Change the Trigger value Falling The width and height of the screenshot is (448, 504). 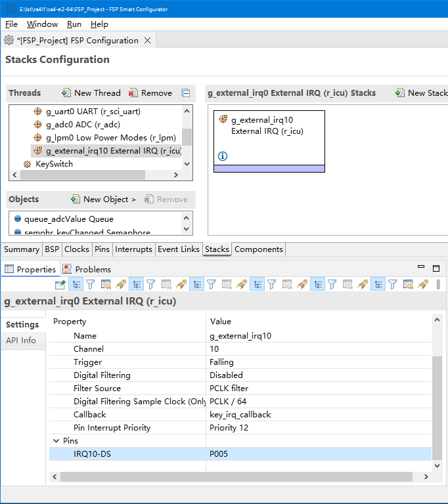tap(319, 362)
